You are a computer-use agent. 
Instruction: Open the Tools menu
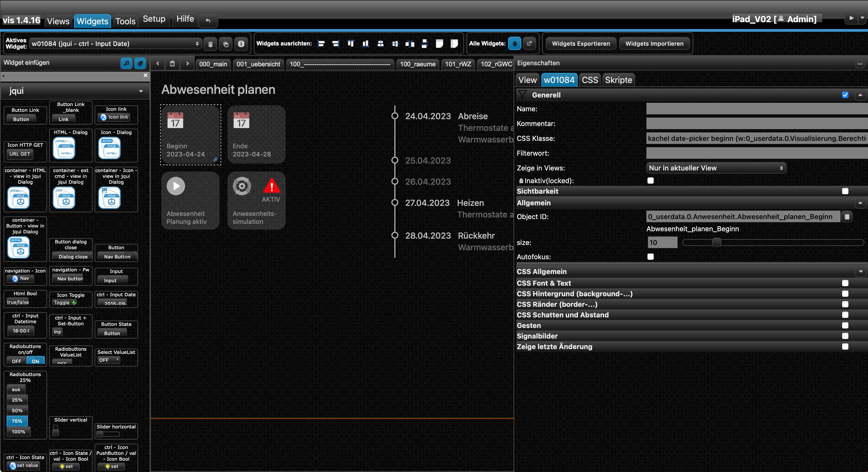click(125, 21)
